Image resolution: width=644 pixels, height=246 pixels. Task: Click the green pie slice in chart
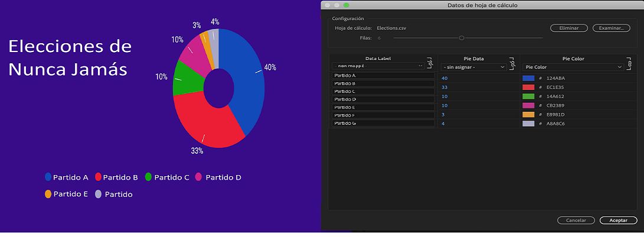coord(187,79)
